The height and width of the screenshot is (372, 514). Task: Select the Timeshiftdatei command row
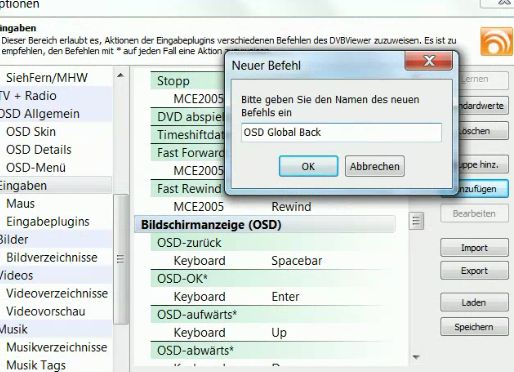click(x=188, y=135)
